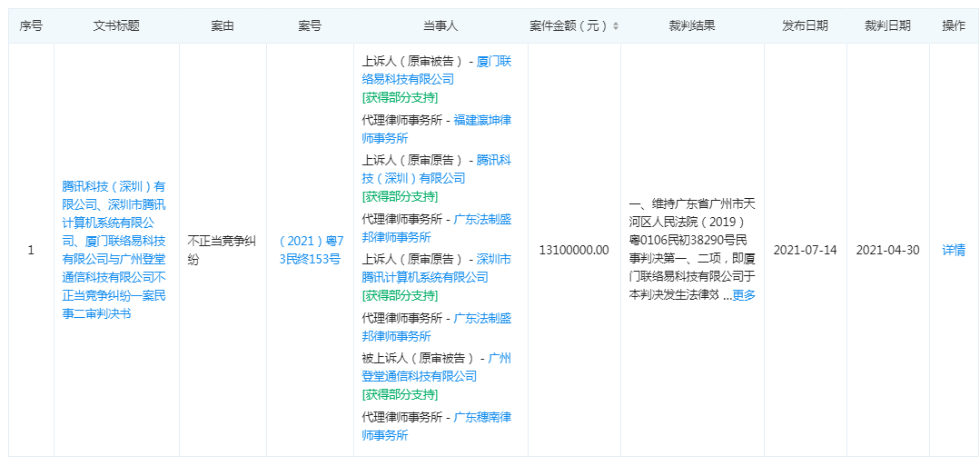Select the publish date 2021-07-14
Viewport: 980px width, 466px height.
pyautogui.click(x=805, y=250)
